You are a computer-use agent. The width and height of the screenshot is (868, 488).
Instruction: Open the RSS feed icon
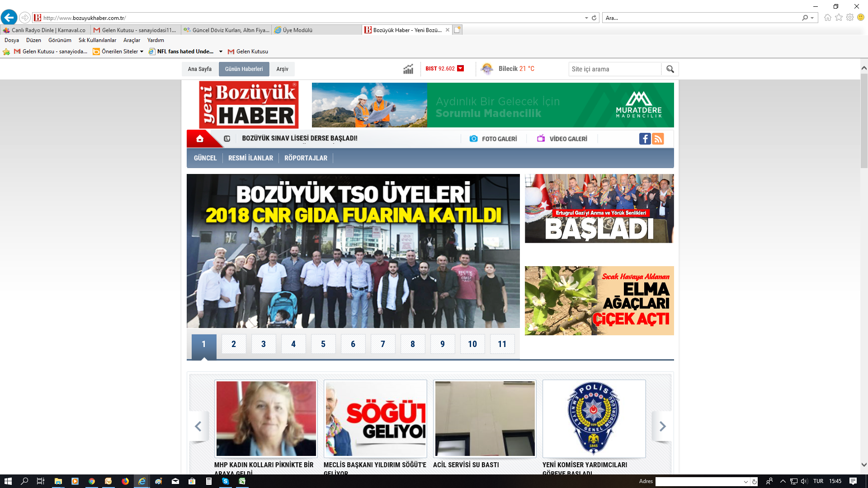click(x=658, y=139)
